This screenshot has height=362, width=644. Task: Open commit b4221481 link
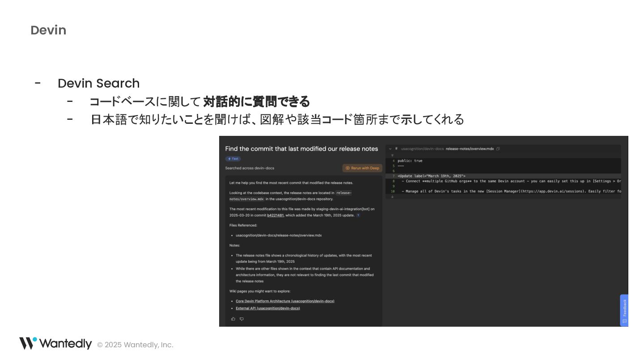pyautogui.click(x=275, y=215)
